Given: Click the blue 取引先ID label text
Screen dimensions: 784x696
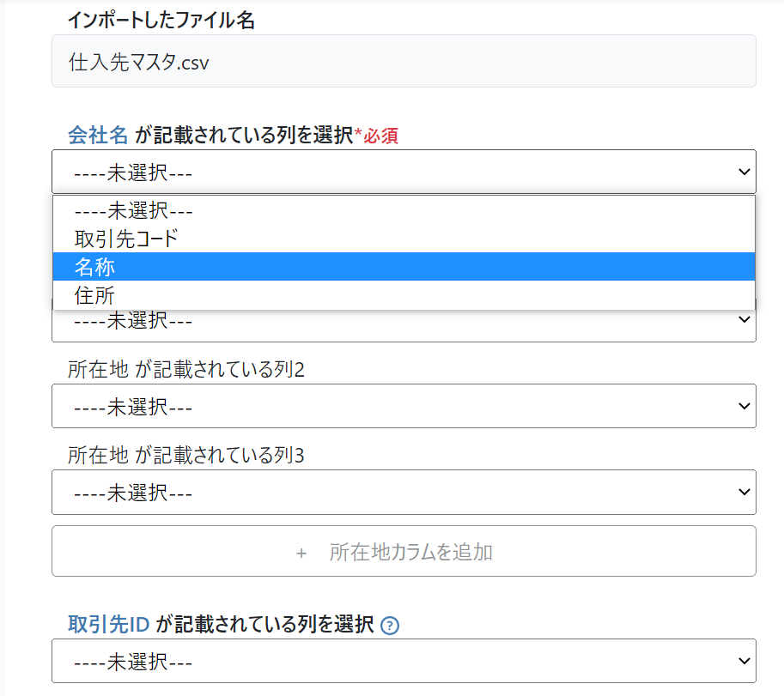Looking at the screenshot, I should coord(109,625).
